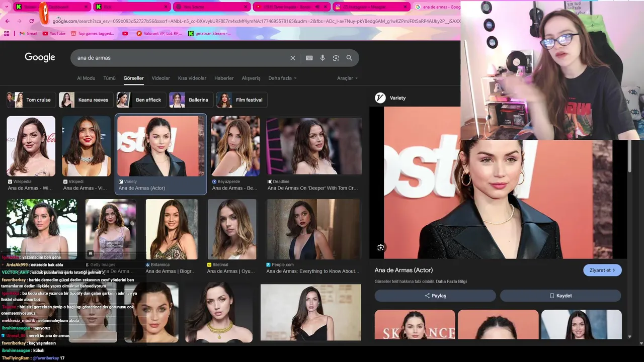Clear the search box with the X icon
Screen dimensions: 644x362
[x=293, y=58]
